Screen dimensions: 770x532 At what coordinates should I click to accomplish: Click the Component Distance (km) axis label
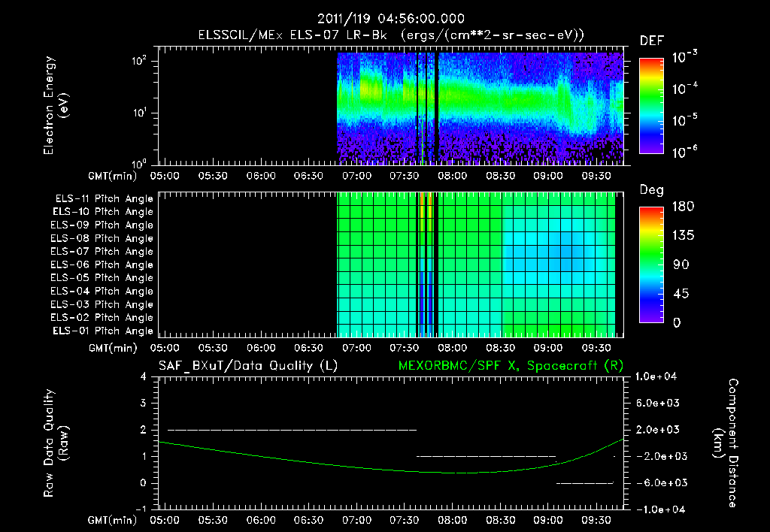click(726, 443)
